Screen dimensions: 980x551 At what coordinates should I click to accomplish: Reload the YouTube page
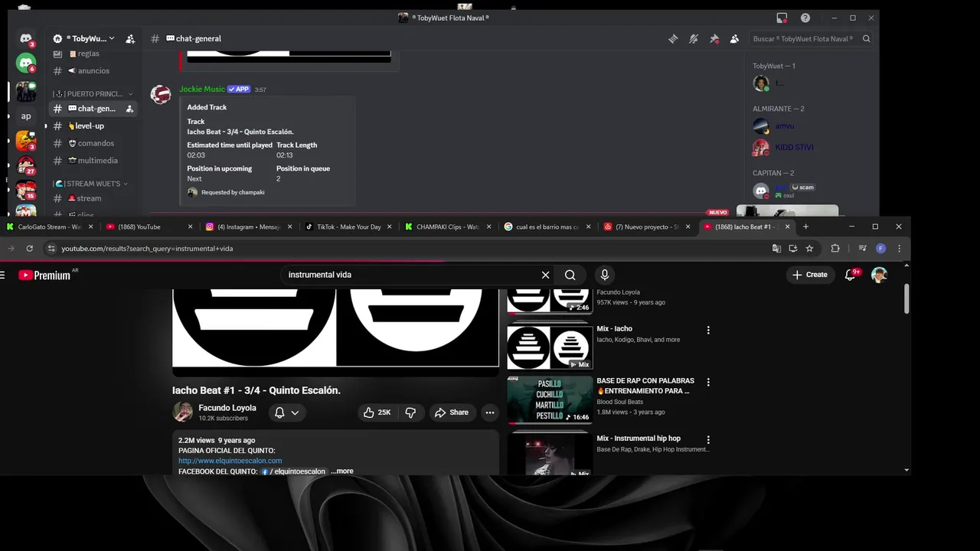coord(29,248)
